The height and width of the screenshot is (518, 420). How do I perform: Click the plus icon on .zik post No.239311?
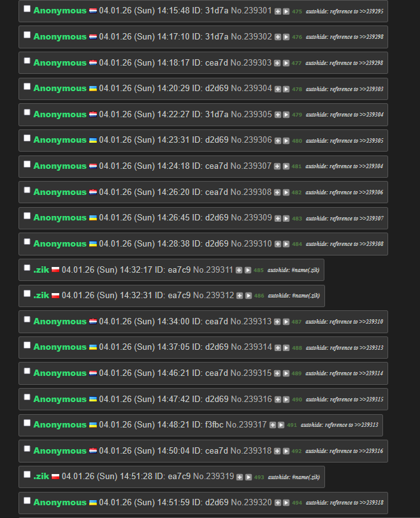coord(239,270)
